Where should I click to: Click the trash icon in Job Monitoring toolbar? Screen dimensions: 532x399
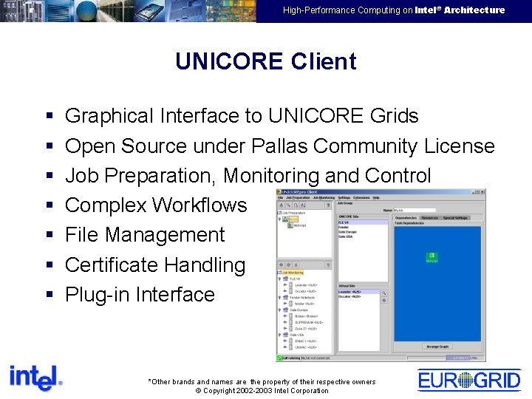[328, 265]
